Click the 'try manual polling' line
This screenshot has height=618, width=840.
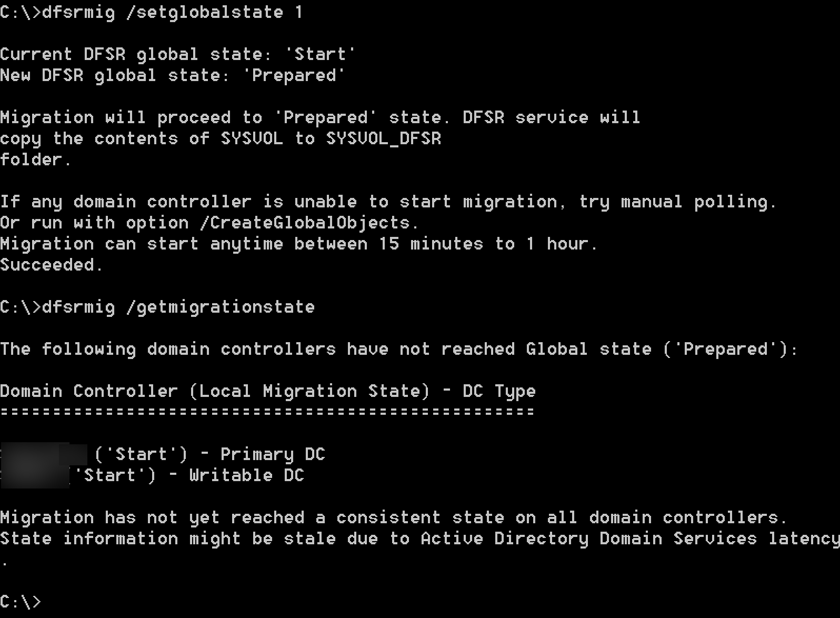coord(388,202)
